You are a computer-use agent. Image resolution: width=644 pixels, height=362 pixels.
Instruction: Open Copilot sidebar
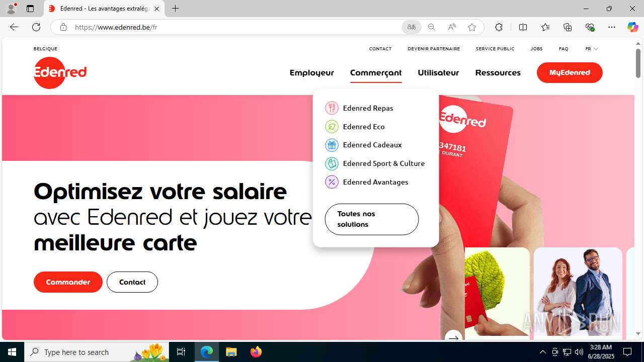(x=632, y=27)
